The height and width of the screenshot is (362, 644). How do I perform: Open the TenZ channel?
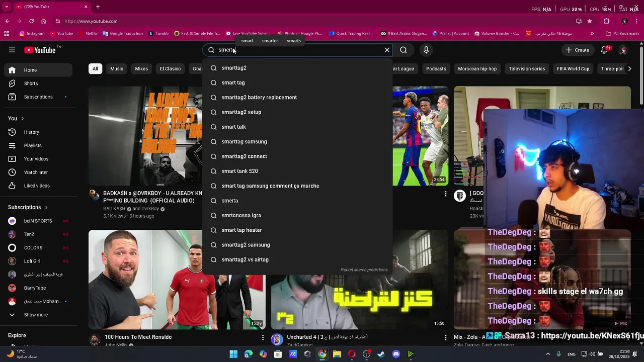coord(38,234)
